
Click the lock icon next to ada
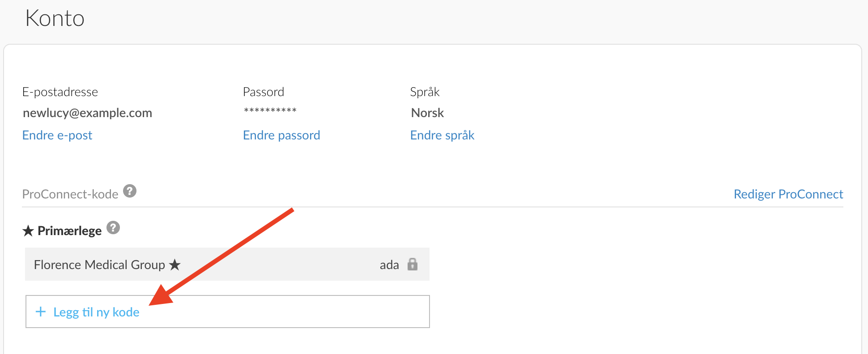(x=413, y=264)
